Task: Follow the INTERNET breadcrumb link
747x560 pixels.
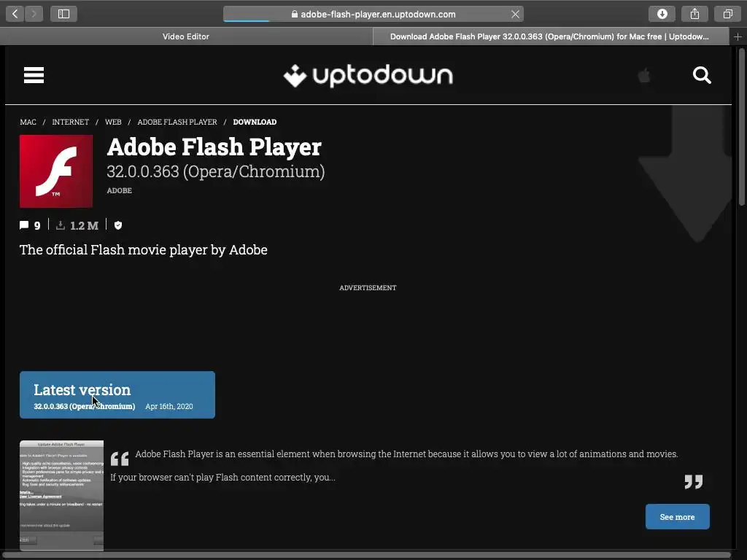Action: [x=71, y=122]
